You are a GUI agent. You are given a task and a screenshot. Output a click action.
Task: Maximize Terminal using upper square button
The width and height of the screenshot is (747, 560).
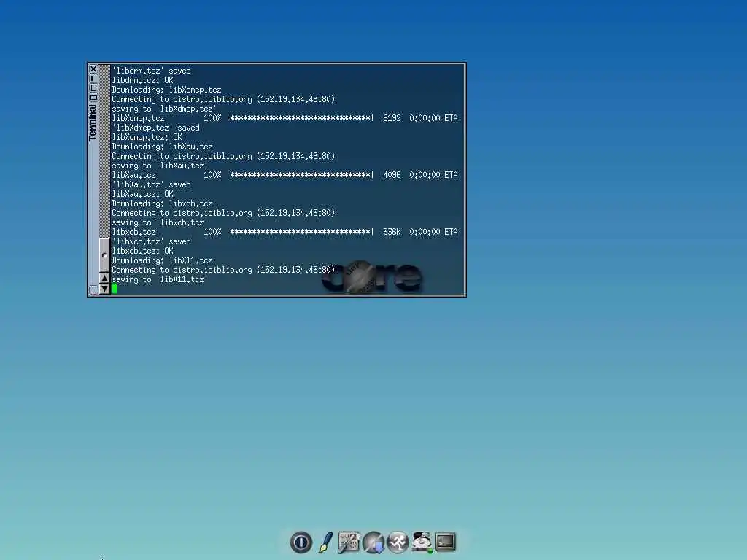tap(93, 87)
